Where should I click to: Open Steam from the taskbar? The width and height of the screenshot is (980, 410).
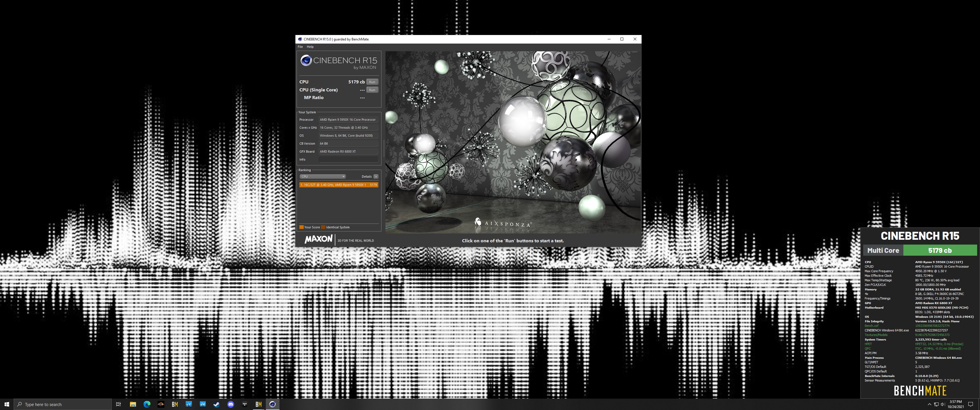[217, 404]
